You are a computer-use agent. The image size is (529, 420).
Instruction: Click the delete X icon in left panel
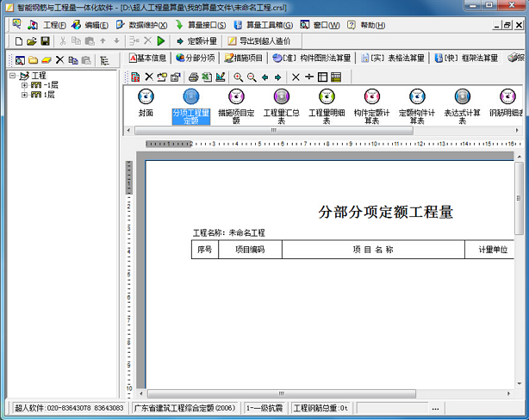coord(59,60)
